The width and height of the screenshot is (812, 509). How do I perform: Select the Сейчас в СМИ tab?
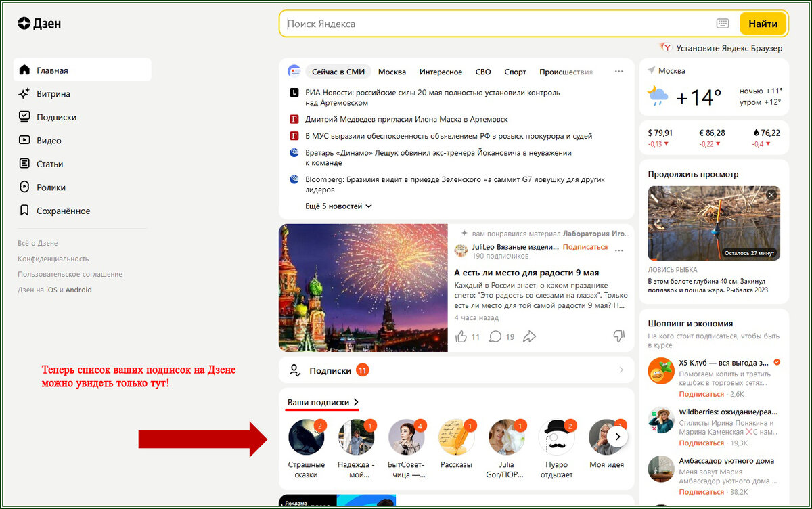(x=338, y=72)
